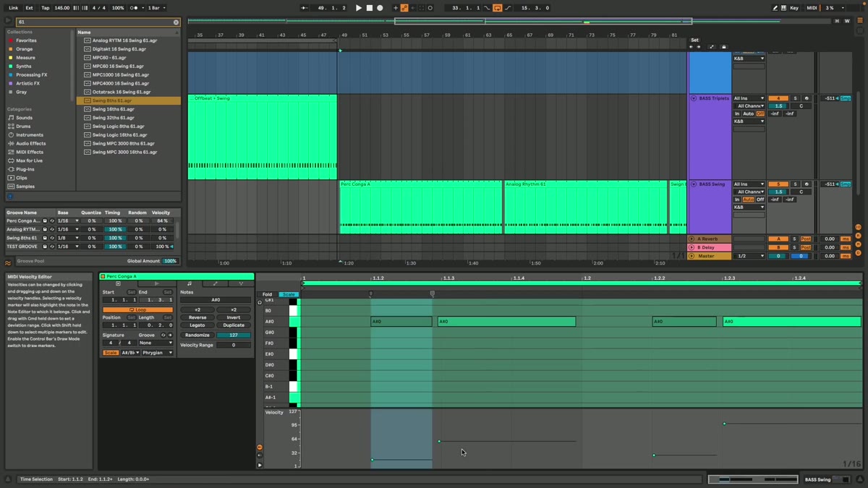Open BASS Triplets All Ins input dropdown
The width and height of the screenshot is (868, 488).
(x=749, y=98)
